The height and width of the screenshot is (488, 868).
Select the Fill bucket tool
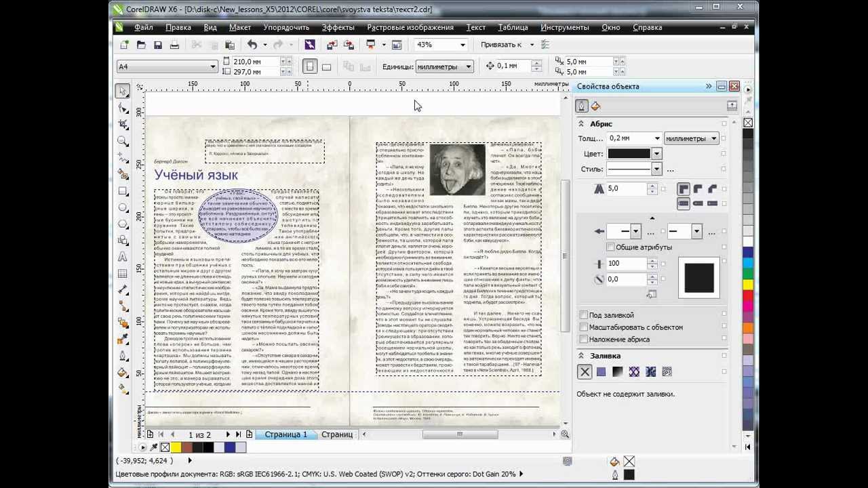[123, 372]
